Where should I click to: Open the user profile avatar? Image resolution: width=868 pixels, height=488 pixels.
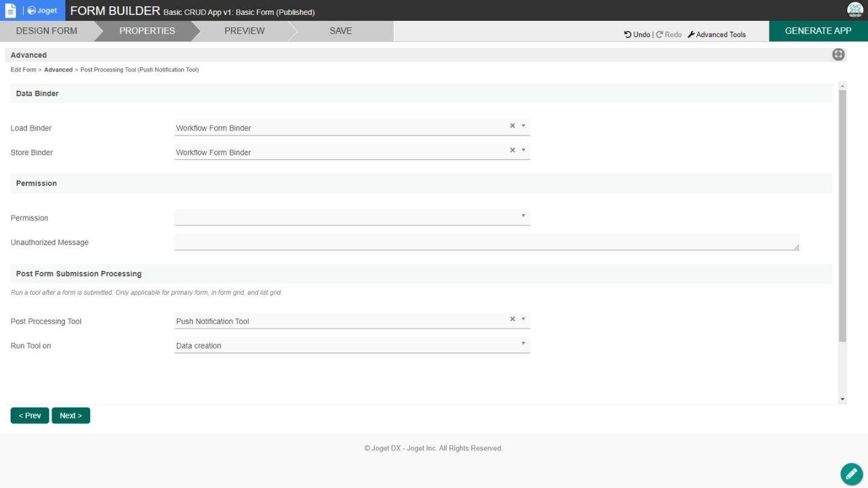coord(854,10)
